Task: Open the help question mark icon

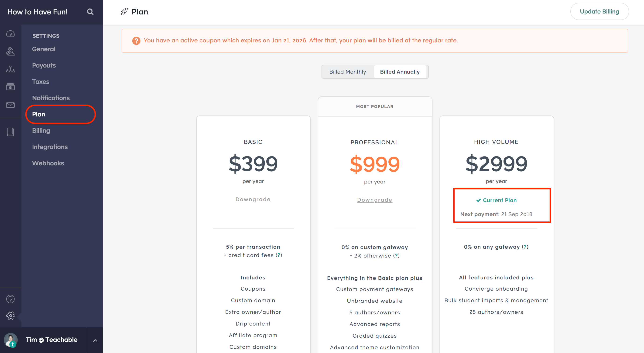Action: coord(10,299)
